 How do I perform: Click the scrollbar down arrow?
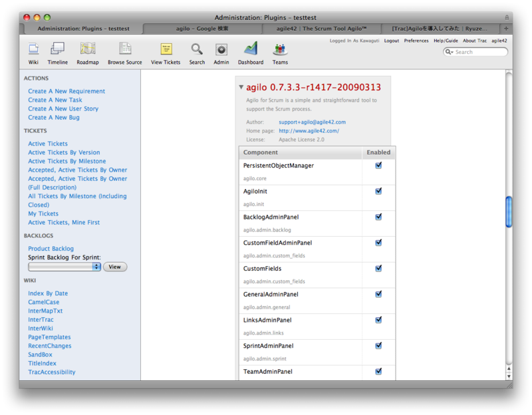(509, 376)
